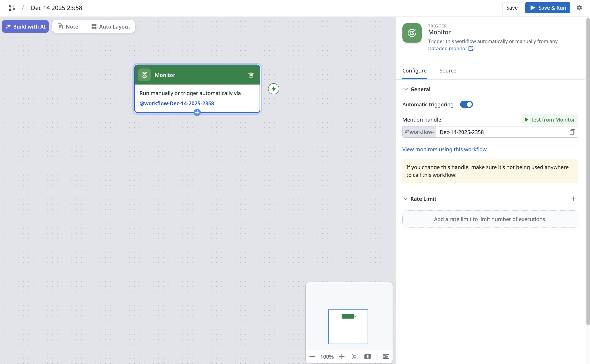Image resolution: width=590 pixels, height=364 pixels.
Task: Add a step with the blue plus below Monitor
Action: coord(197,112)
